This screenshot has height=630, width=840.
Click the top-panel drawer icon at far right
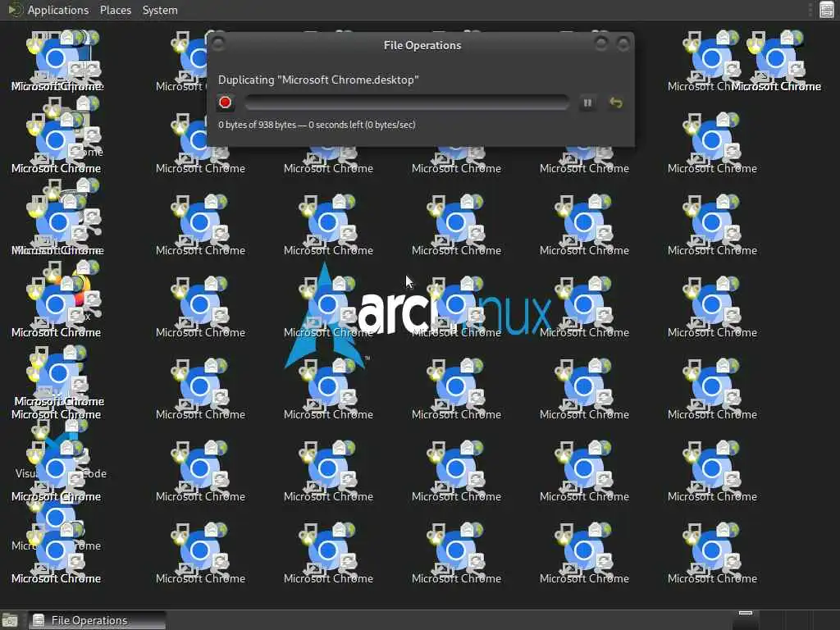827,10
